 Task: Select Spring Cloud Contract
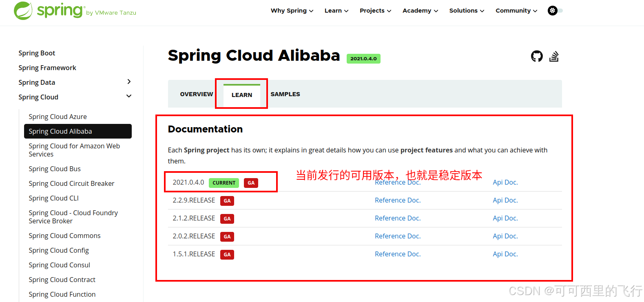[x=62, y=280]
